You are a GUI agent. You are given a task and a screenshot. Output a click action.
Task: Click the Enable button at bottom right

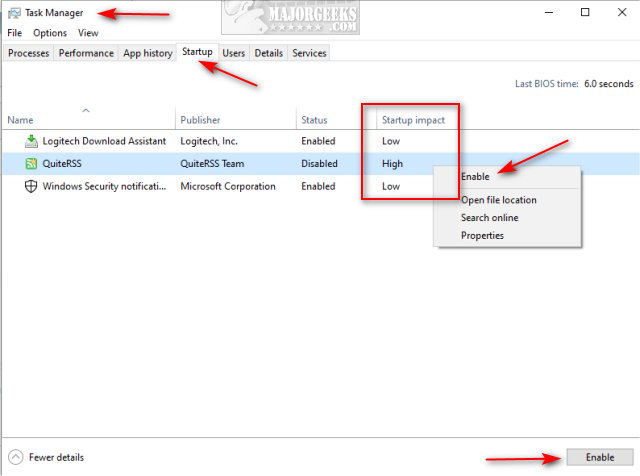coord(600,457)
